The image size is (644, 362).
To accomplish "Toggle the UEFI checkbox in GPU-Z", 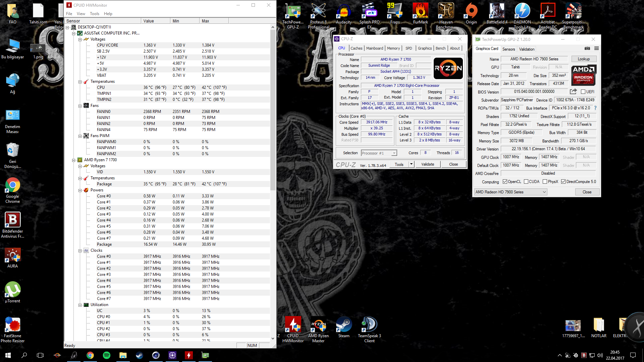I will point(583,92).
